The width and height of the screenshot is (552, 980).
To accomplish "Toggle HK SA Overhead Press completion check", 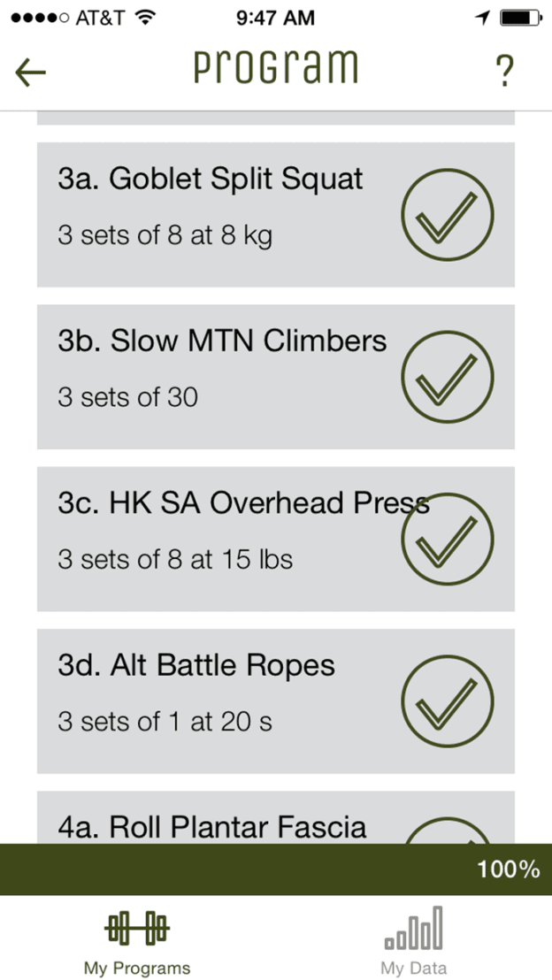I will (x=447, y=540).
